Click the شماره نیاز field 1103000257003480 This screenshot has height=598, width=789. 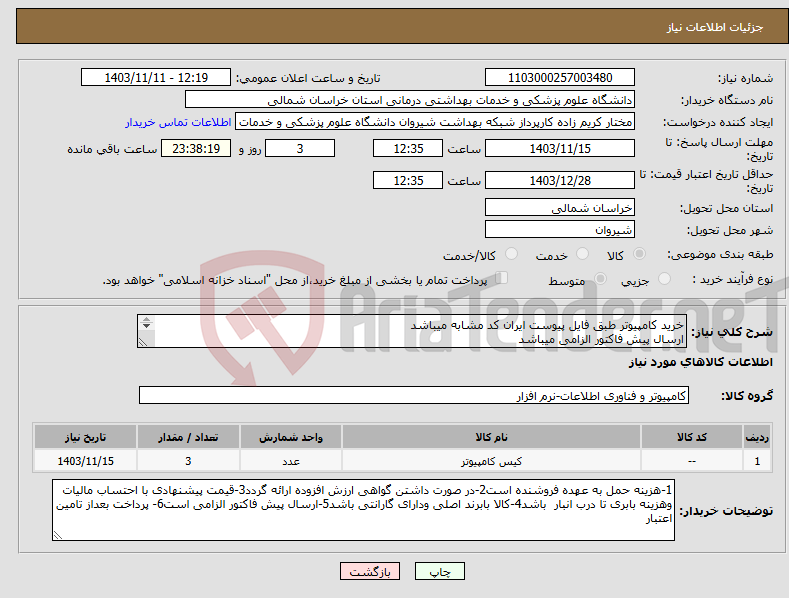pos(560,78)
